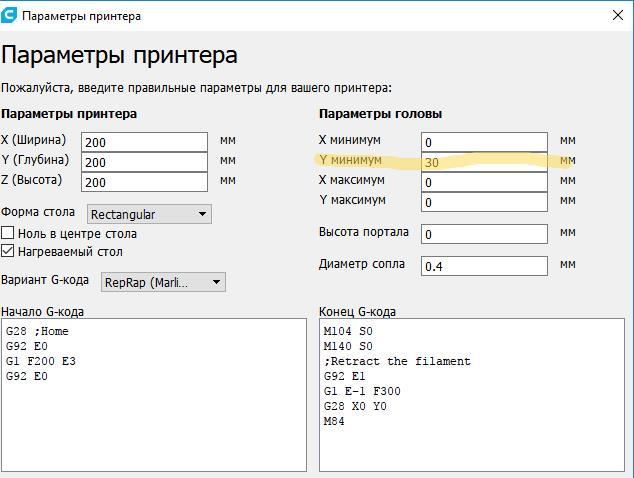Click inside the Конец G-кода text area
This screenshot has width=634, height=478.
tap(472, 395)
